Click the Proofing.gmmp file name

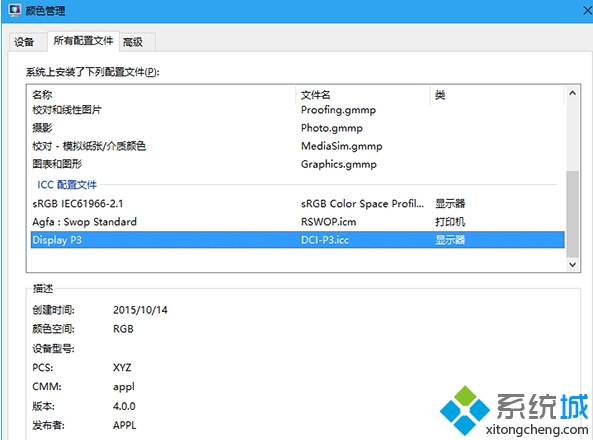click(x=338, y=110)
